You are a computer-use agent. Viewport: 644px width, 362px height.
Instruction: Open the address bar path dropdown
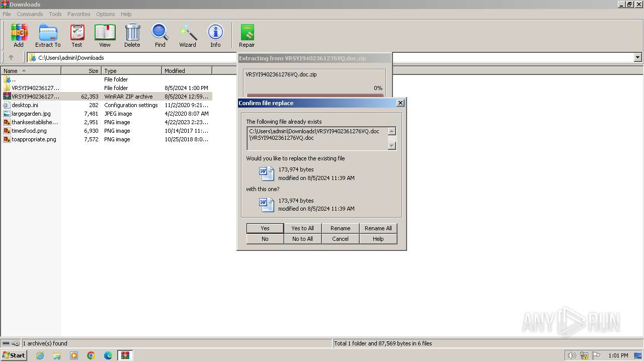pos(637,58)
